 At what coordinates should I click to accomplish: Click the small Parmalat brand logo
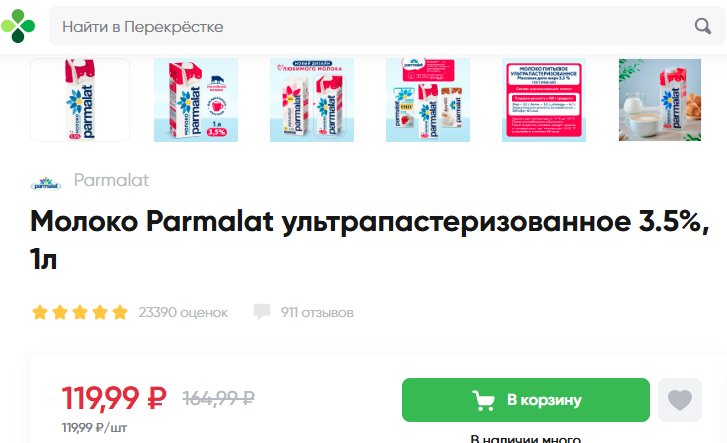pos(46,184)
